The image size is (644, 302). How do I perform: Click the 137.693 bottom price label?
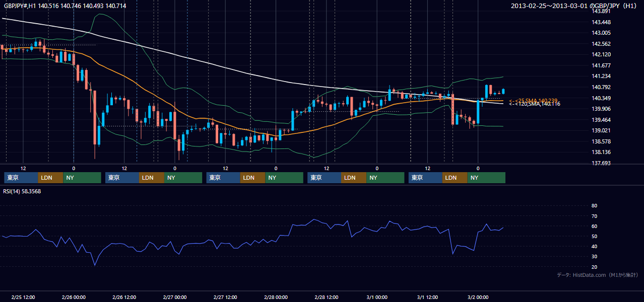[601, 163]
